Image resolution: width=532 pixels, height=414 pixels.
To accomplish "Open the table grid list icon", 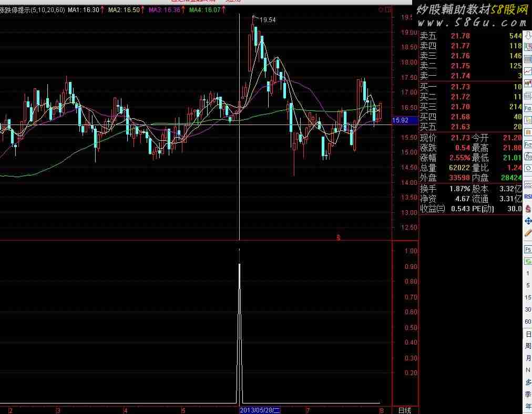I will pos(528,59).
